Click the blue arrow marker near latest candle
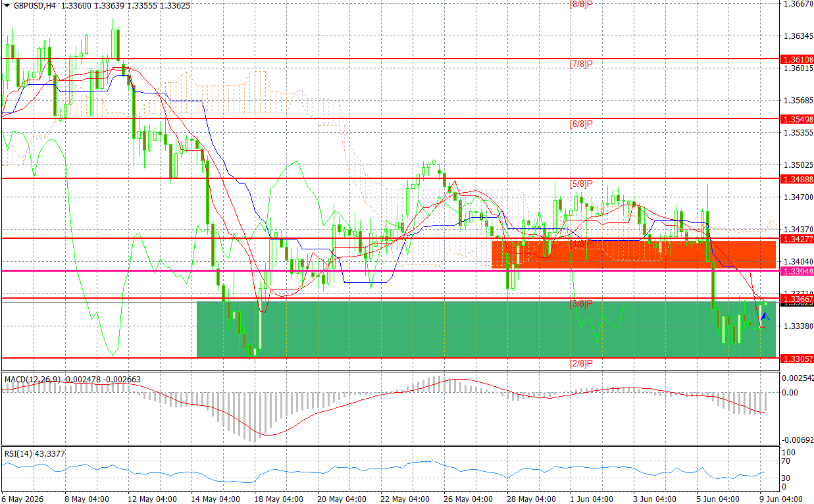Image resolution: width=814 pixels, height=504 pixels. tap(765, 316)
